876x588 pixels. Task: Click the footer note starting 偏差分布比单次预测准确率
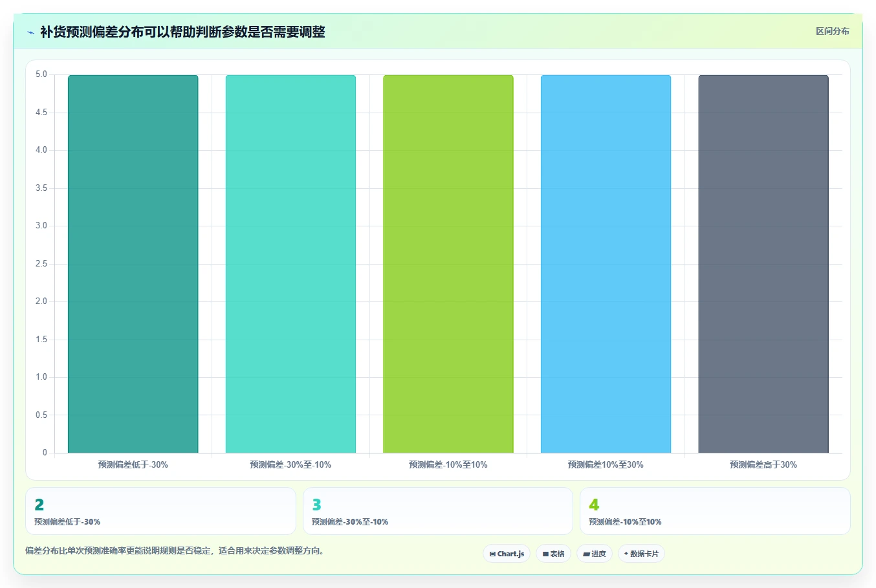175,551
